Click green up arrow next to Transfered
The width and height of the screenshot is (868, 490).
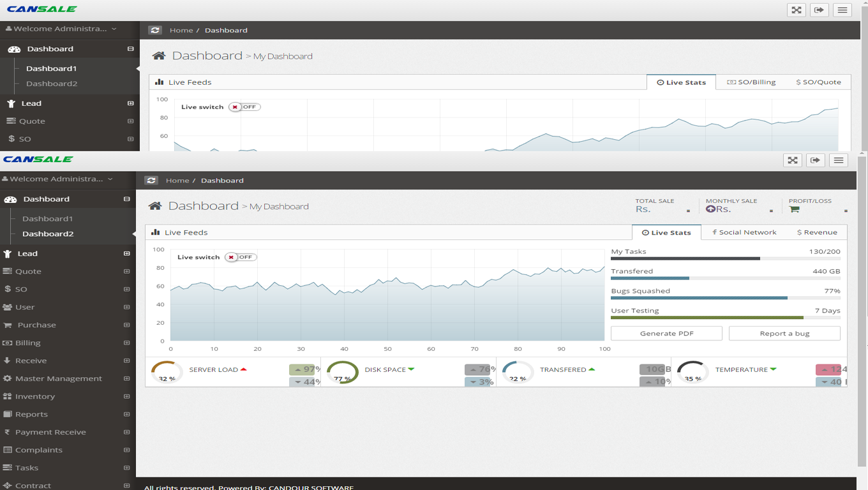(592, 369)
